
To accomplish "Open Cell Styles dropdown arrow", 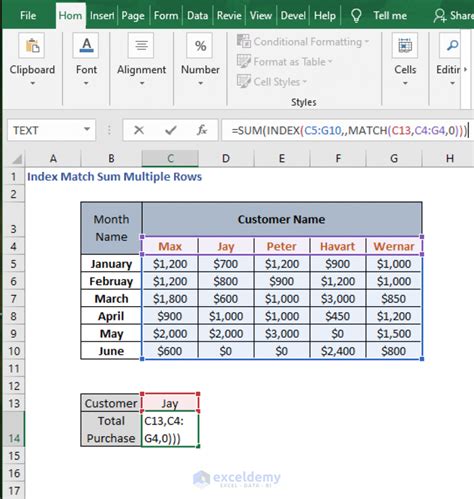I will click(304, 82).
